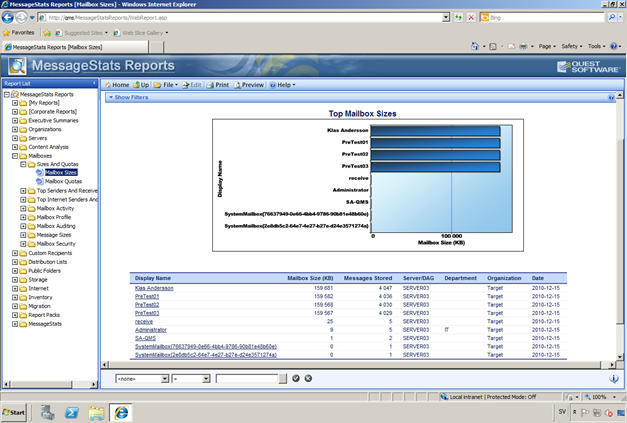627x423 pixels.
Task: Select the Content Analysis folder
Action: 48,147
